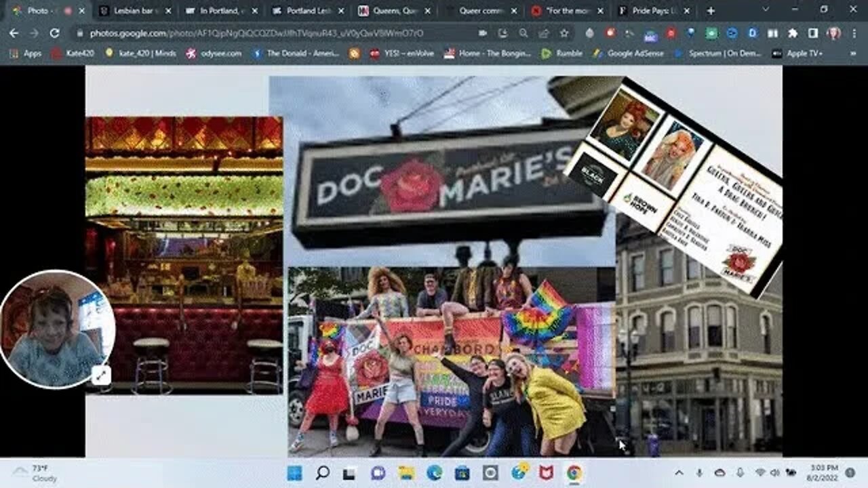This screenshot has width=868, height=488.
Task: Open the Teams Chat taskbar icon
Action: click(378, 472)
